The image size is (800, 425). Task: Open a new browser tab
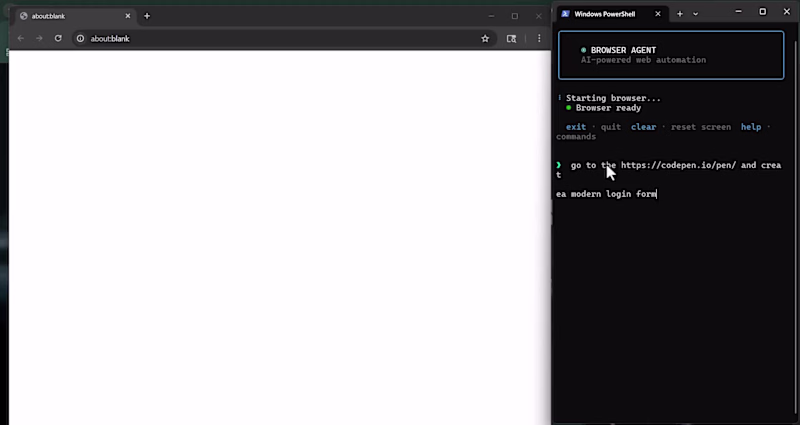[x=147, y=16]
